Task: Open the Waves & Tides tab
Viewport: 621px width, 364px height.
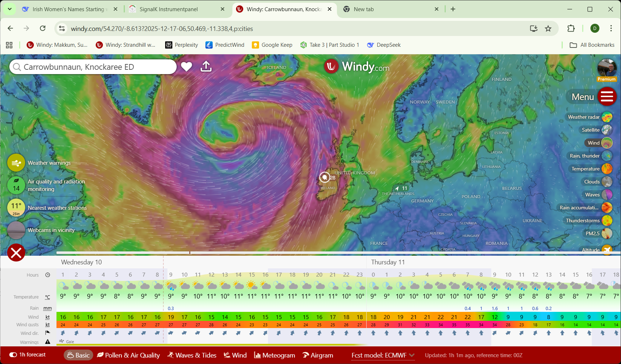Action: [192, 355]
